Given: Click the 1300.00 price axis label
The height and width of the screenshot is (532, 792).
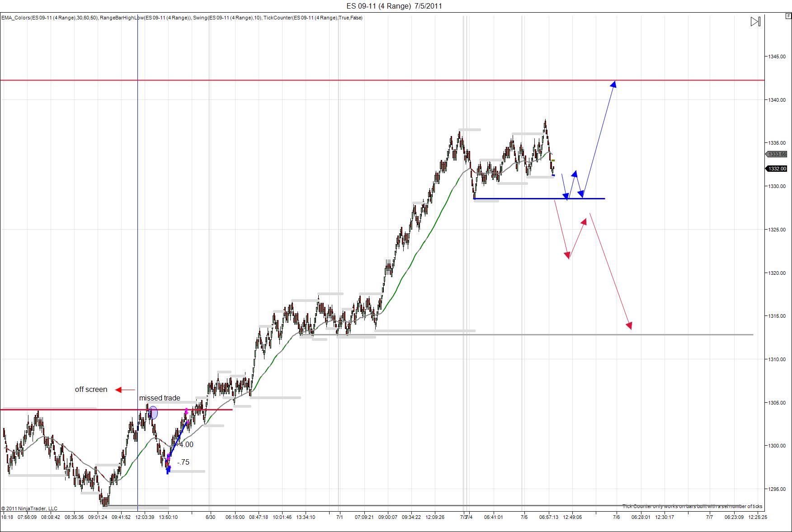Looking at the screenshot, I should point(778,446).
